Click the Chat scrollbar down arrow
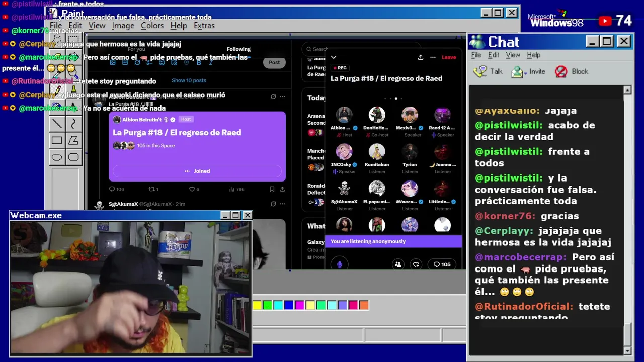Image resolution: width=644 pixels, height=362 pixels. pos(627,350)
